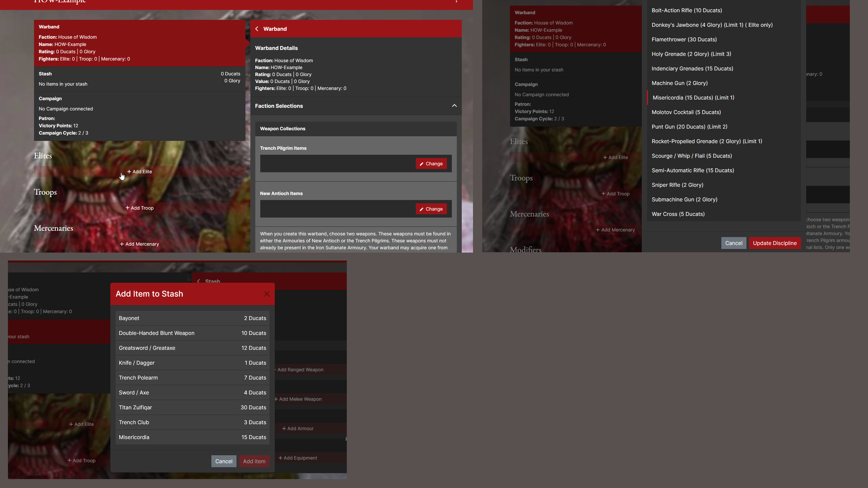This screenshot has height=488, width=868.
Task: Cancel the Add Item to Stash dialog
Action: (x=224, y=461)
